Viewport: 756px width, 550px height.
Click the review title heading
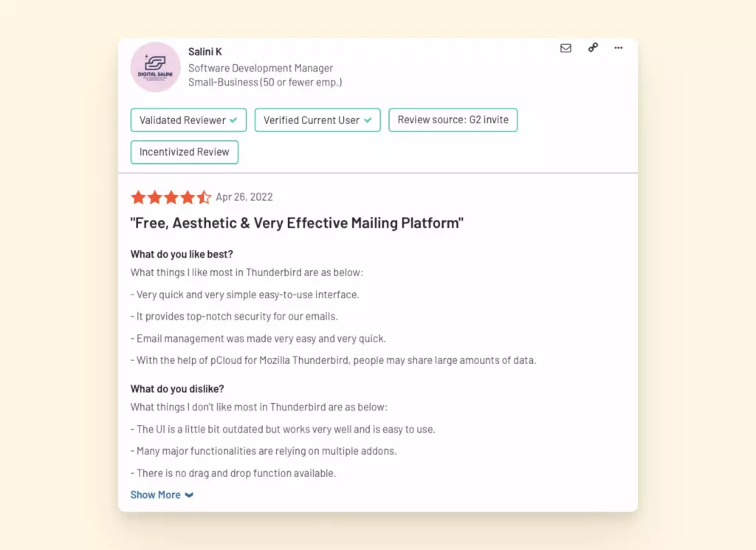[297, 223]
